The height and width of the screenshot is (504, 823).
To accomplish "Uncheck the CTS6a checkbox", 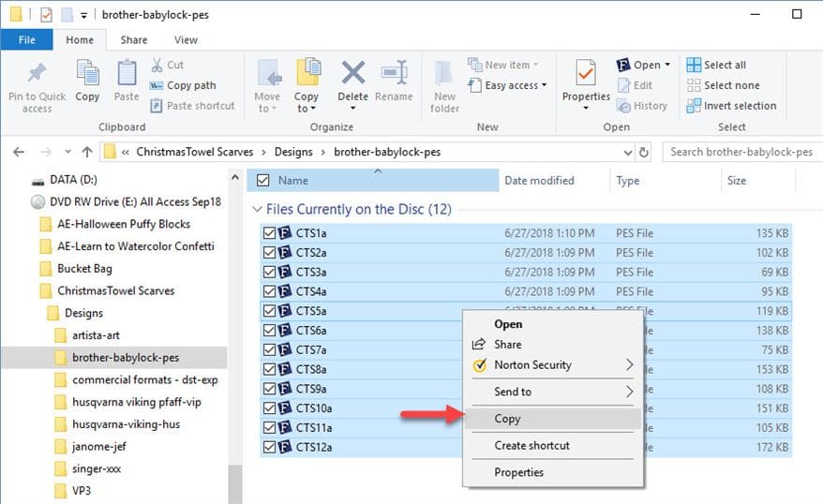I will coord(269,330).
